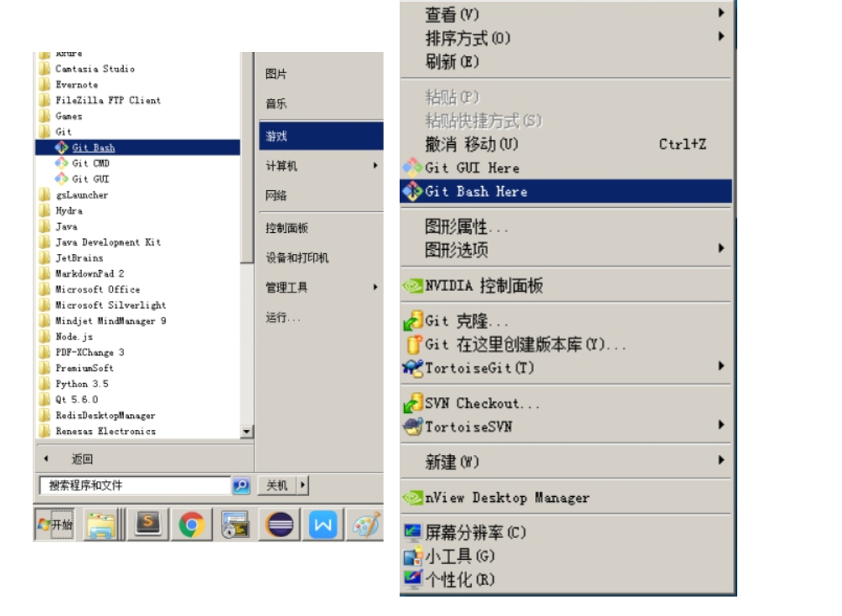The height and width of the screenshot is (616, 842).
Task: Click the 关机 shutdown button
Action: (277, 485)
